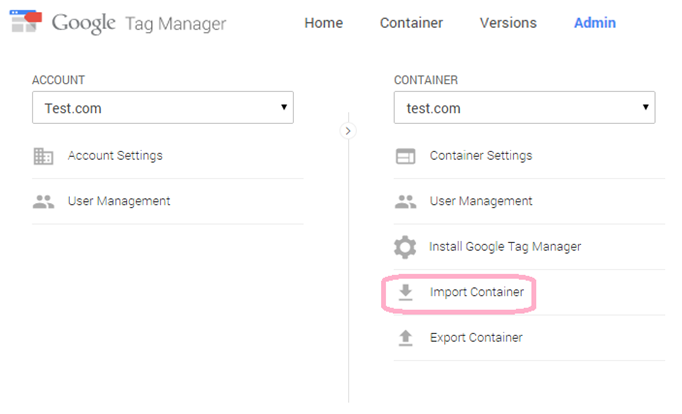Click the ACCOUNT column heading
The image size is (682, 414).
58,80
